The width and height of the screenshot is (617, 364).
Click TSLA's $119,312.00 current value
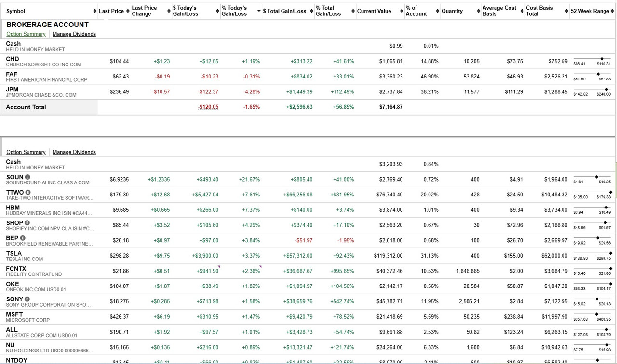[x=388, y=256]
